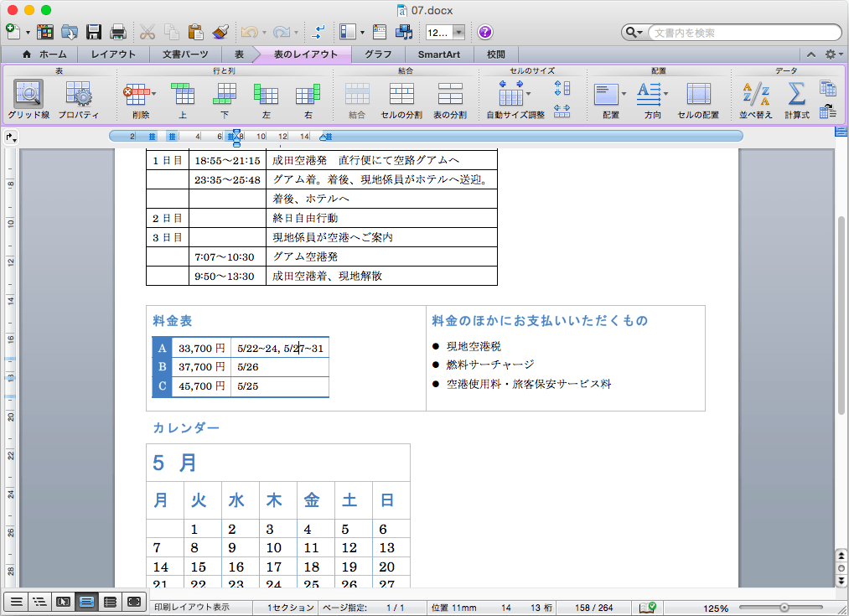Open the font size dropdown
The height and width of the screenshot is (616, 849).
(459, 33)
